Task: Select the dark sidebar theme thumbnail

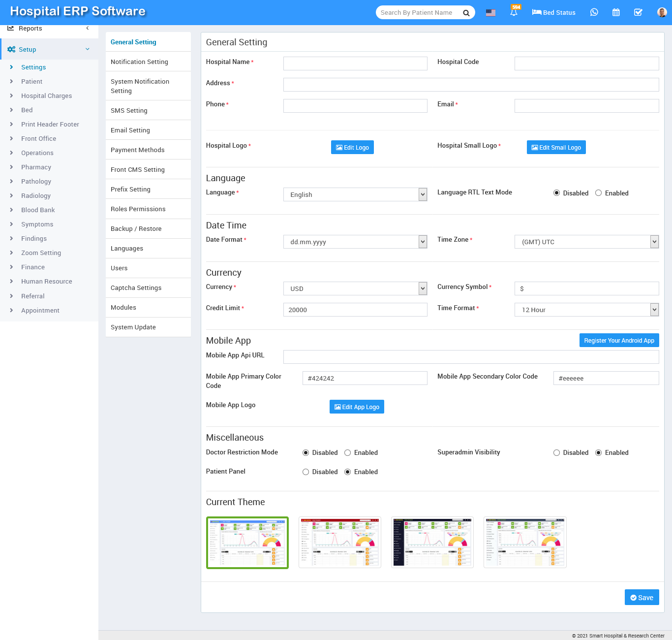Action: click(x=432, y=542)
